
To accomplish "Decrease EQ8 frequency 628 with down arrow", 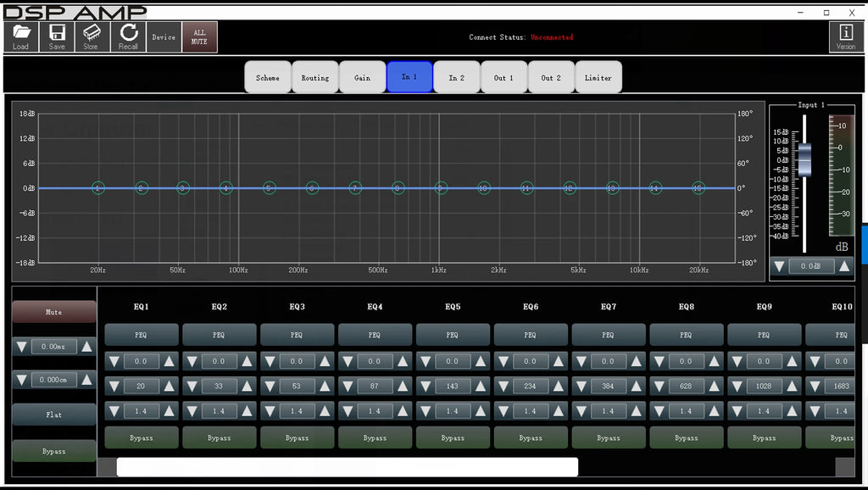I will coord(659,386).
